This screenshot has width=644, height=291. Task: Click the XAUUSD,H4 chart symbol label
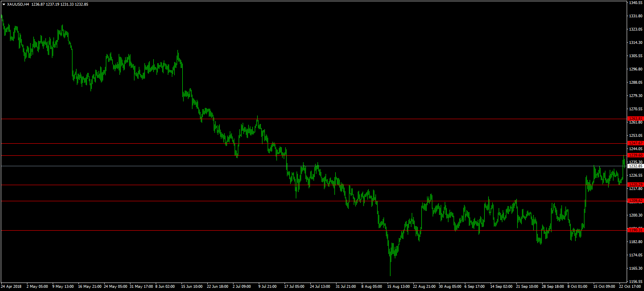point(18,4)
